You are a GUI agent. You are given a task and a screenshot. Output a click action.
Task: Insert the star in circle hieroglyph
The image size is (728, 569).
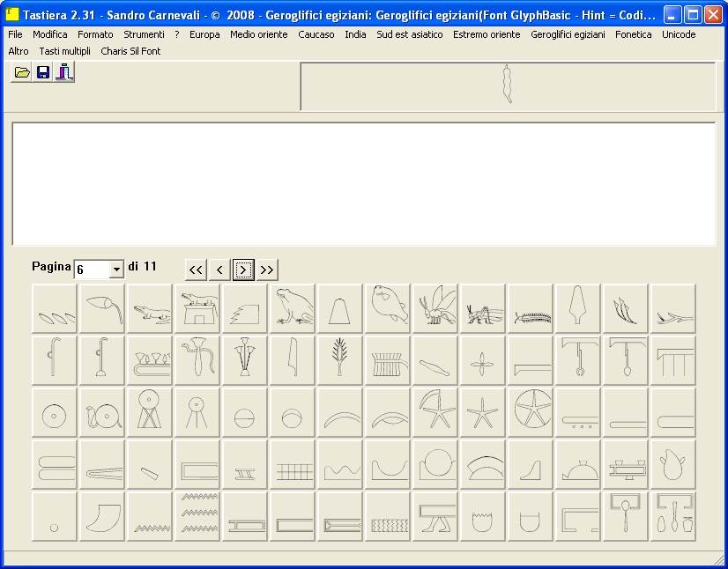[531, 412]
